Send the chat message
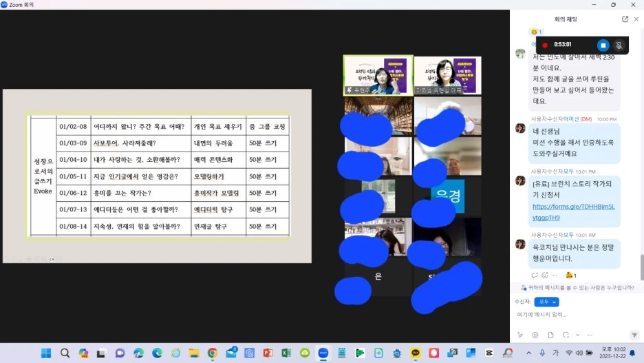This screenshot has width=644, height=363. [634, 335]
